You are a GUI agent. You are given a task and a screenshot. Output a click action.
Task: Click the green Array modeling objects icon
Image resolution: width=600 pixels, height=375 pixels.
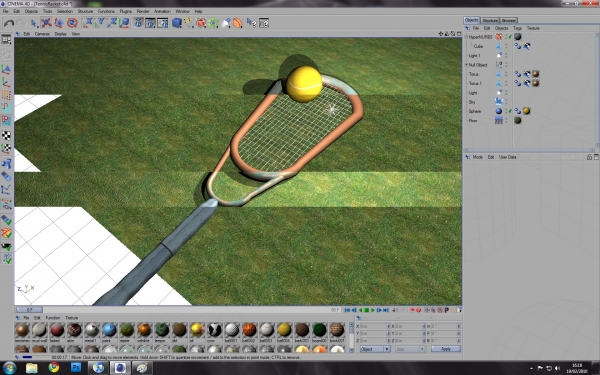[214, 23]
